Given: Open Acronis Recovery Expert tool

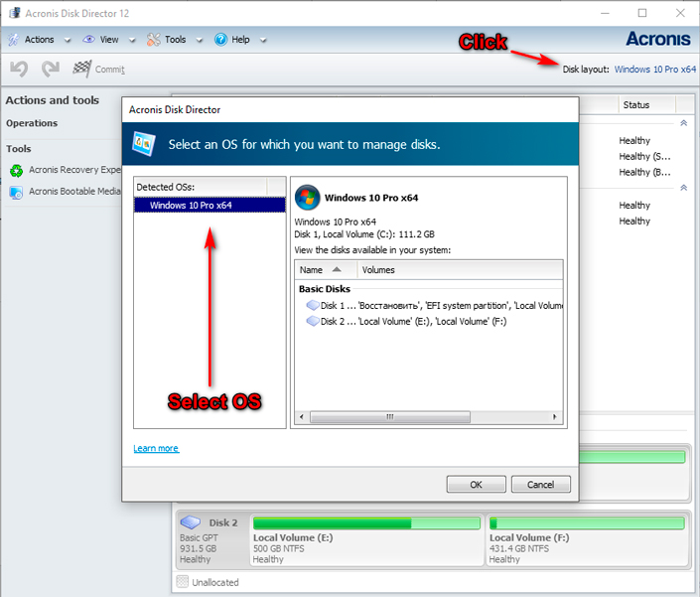Looking at the screenshot, I should 66,170.
